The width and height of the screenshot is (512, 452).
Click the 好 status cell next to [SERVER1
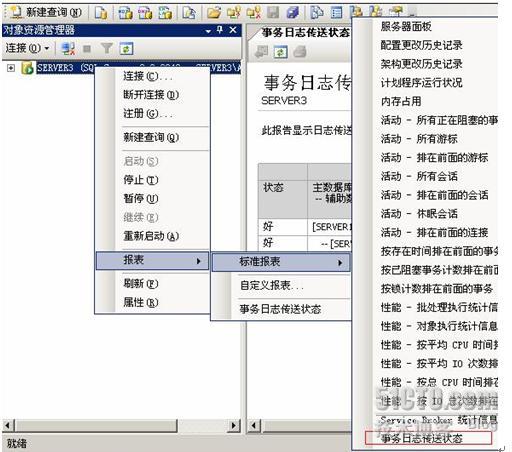click(x=282, y=227)
